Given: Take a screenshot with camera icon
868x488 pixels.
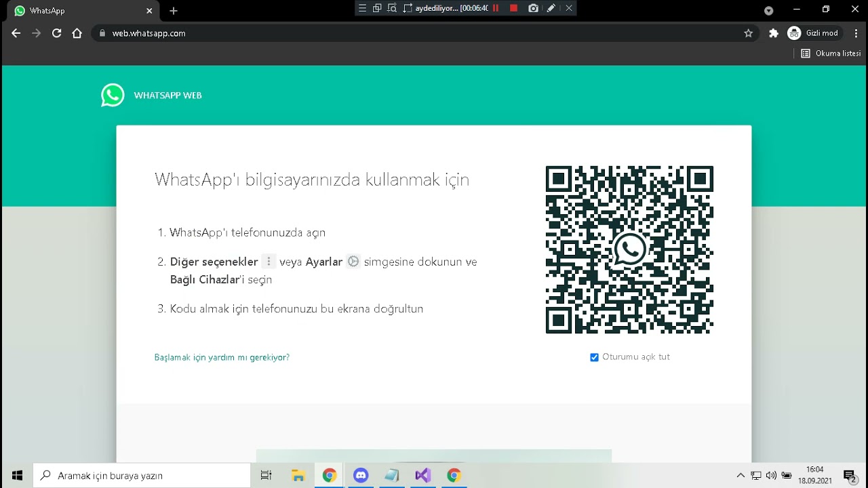Looking at the screenshot, I should pyautogui.click(x=534, y=8).
